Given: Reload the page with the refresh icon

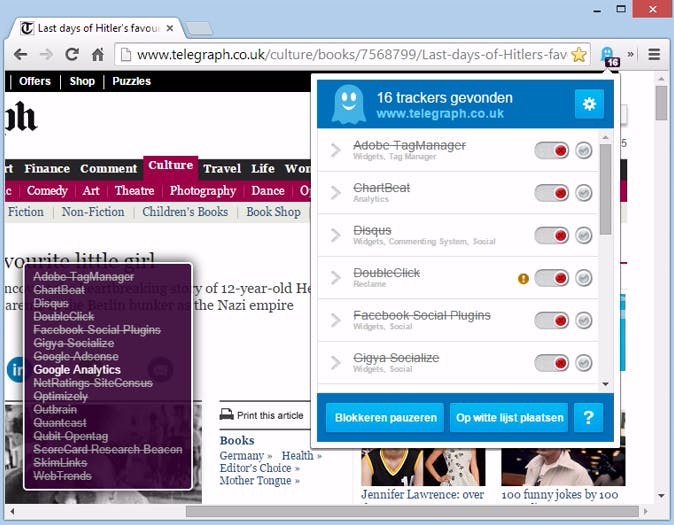Looking at the screenshot, I should point(72,54).
